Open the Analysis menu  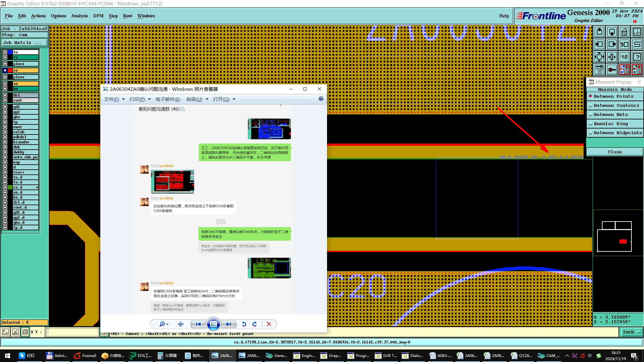pyautogui.click(x=79, y=16)
